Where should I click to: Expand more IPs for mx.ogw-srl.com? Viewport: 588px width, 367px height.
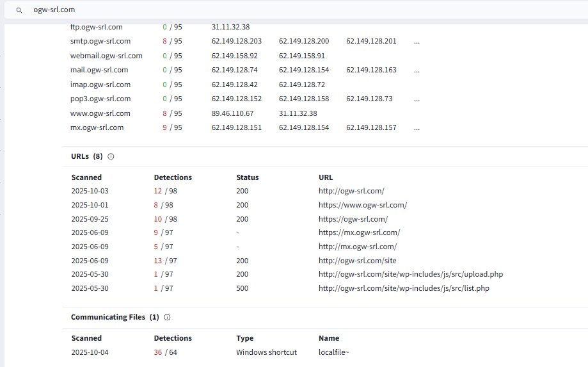(x=417, y=128)
